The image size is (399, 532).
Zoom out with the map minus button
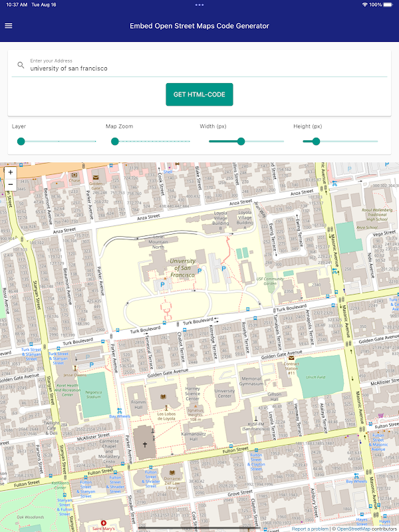pyautogui.click(x=11, y=184)
